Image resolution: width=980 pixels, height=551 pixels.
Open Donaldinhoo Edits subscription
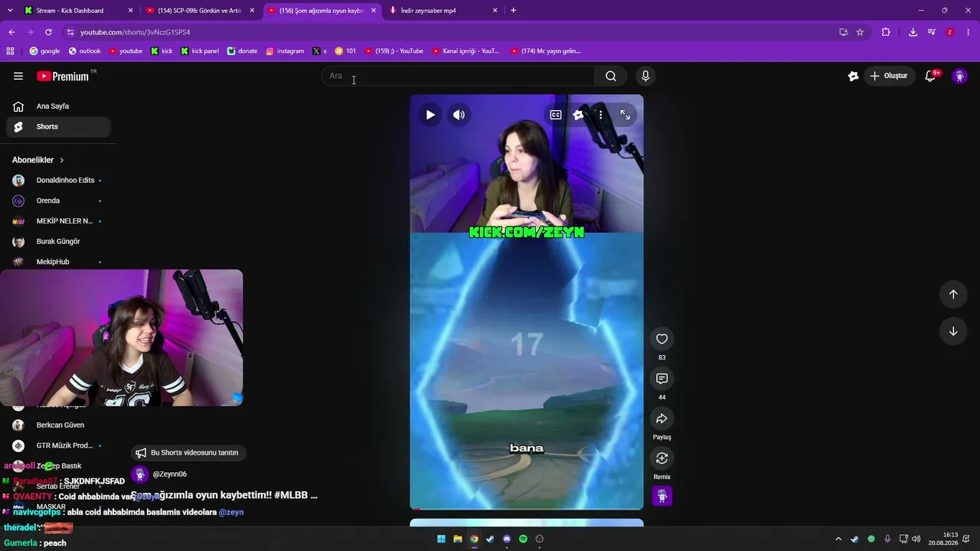(x=58, y=181)
